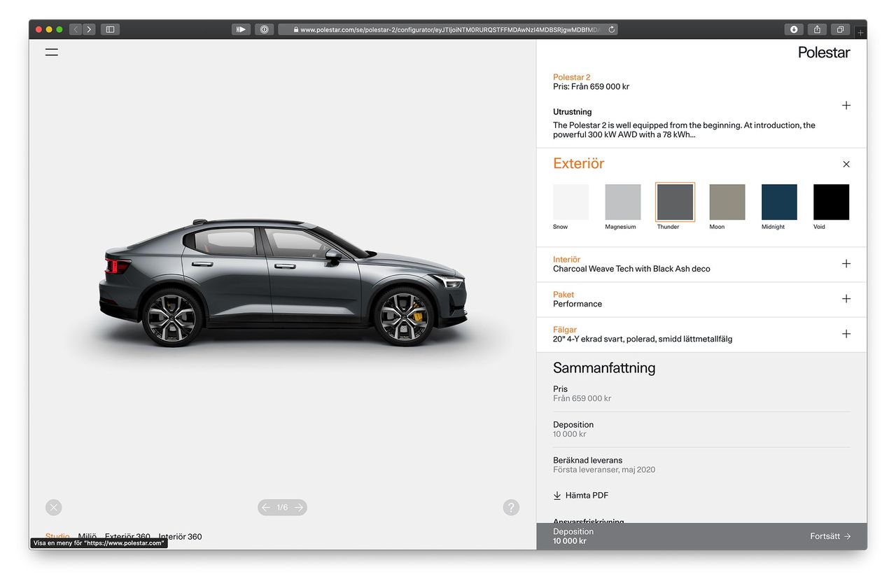Switch to Interiör 360 view

click(x=180, y=537)
